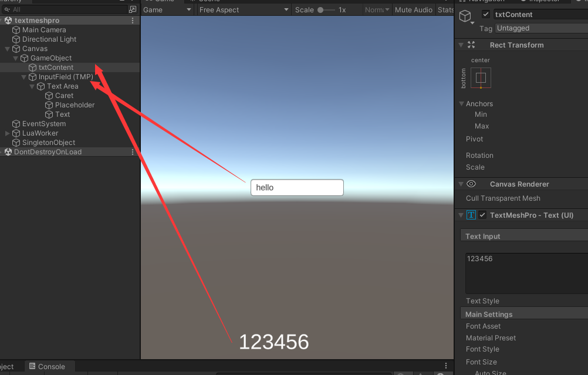This screenshot has height=375, width=588.
Task: Toggle the txtContent active checkbox
Action: click(x=486, y=15)
